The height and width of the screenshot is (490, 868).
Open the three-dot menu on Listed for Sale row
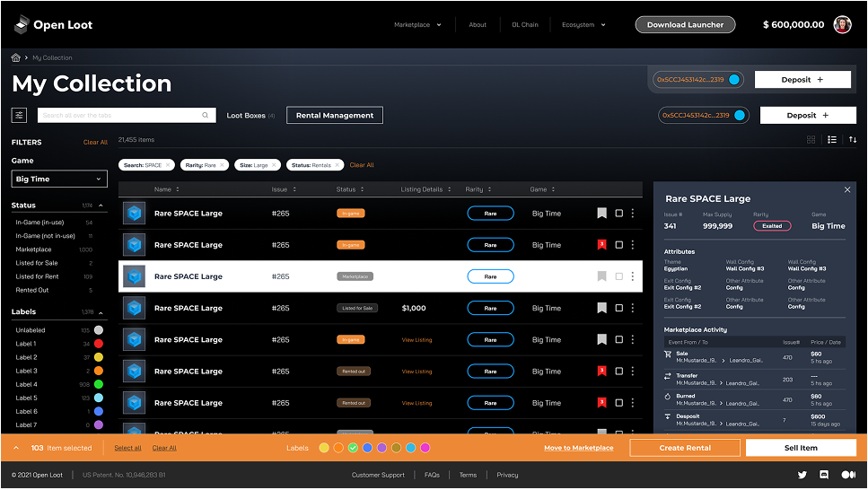(633, 308)
